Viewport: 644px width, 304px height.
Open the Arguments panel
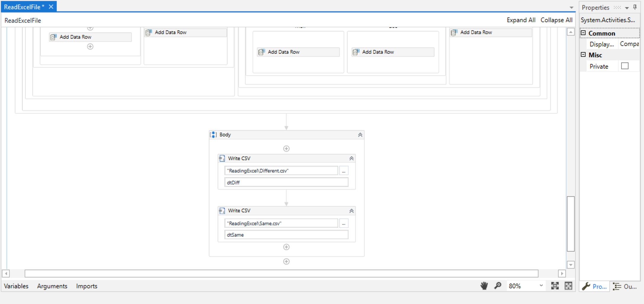(52, 286)
